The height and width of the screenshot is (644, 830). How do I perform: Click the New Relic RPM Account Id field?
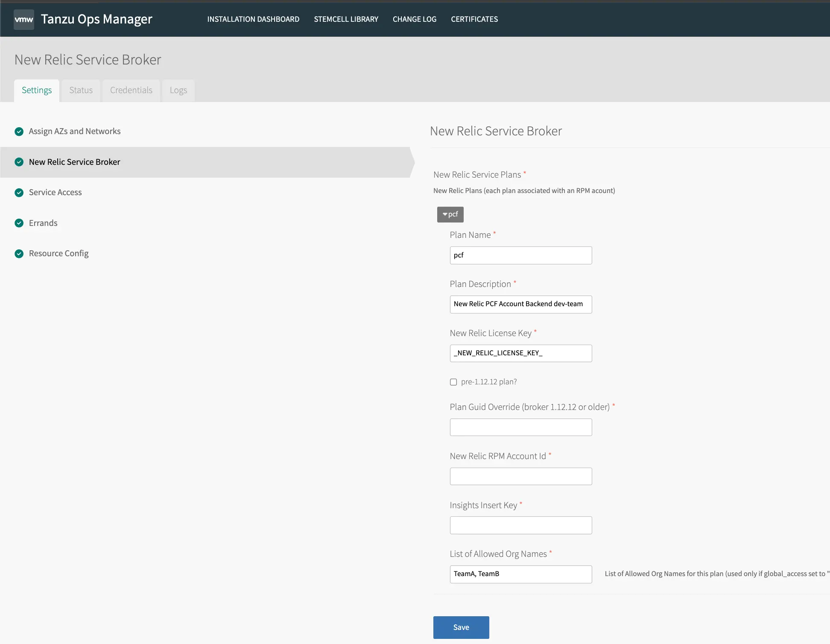[521, 476]
